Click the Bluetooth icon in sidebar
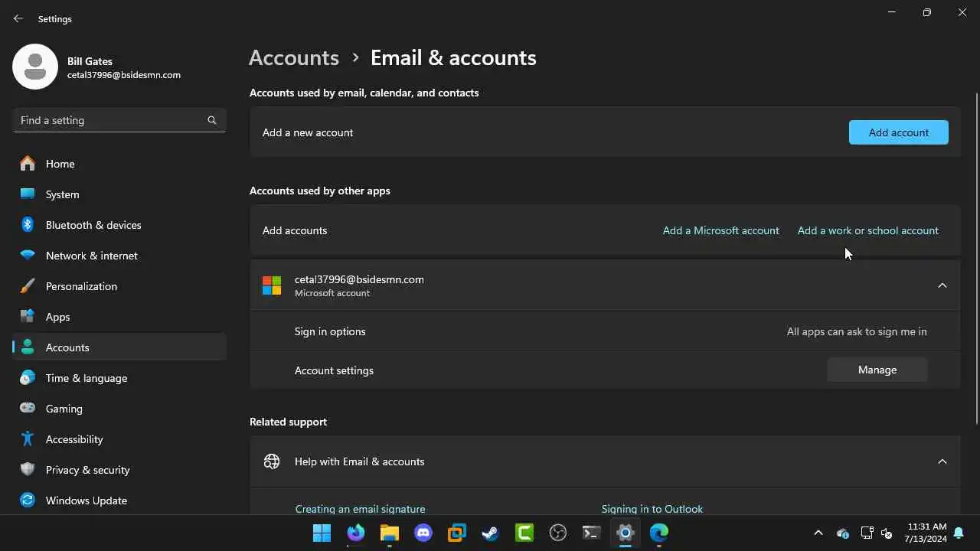The height and width of the screenshot is (551, 980). click(x=28, y=225)
